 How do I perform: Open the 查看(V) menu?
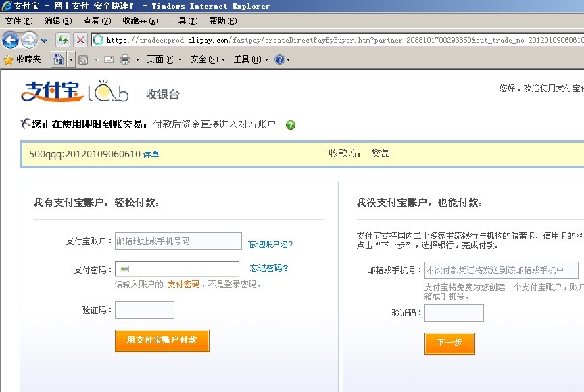pos(96,21)
